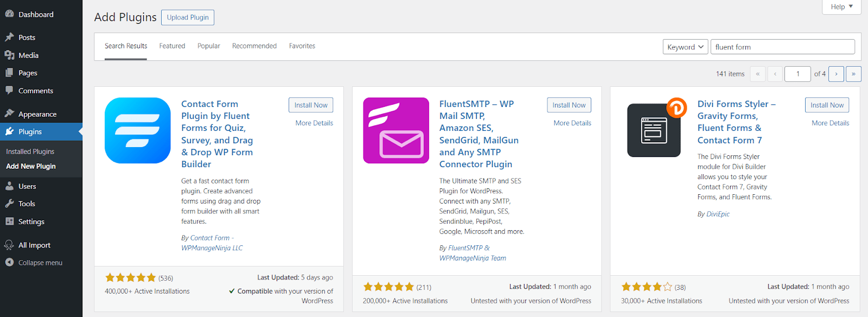Image resolution: width=868 pixels, height=317 pixels.
Task: Open the Keyword search type dropdown
Action: [685, 47]
